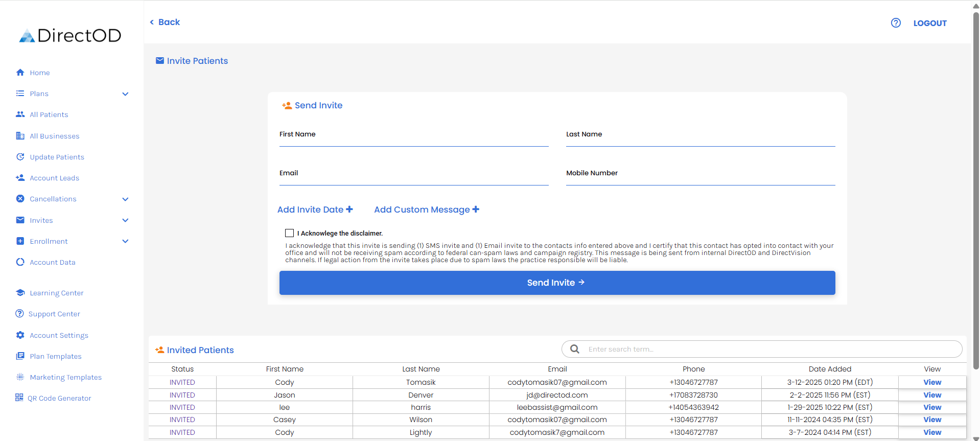This screenshot has width=980, height=441.
Task: Click the QR Code Generator icon
Action: 19,398
